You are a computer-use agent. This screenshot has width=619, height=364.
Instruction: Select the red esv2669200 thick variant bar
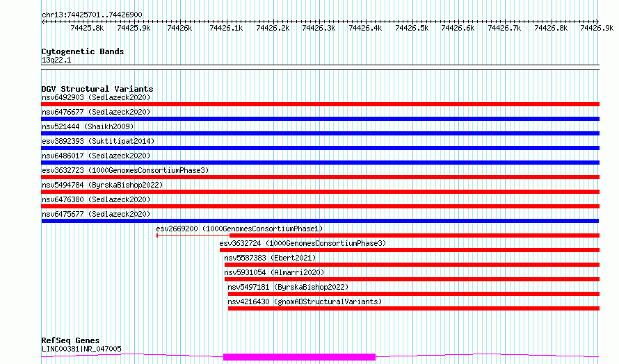tap(415, 235)
